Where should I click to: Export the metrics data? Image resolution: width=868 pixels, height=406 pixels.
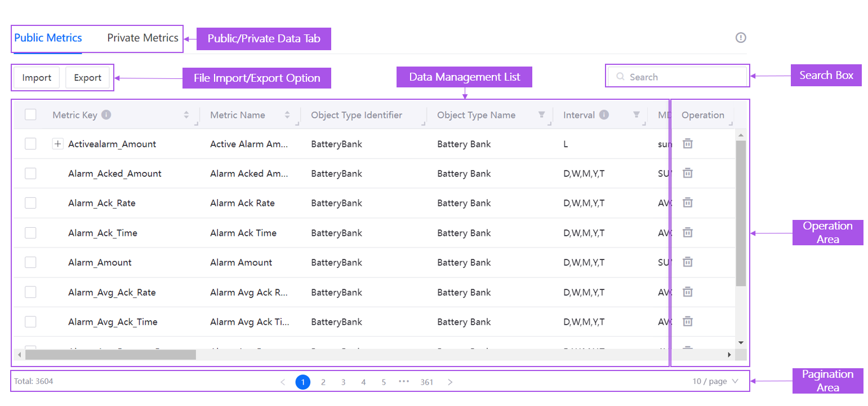click(88, 77)
